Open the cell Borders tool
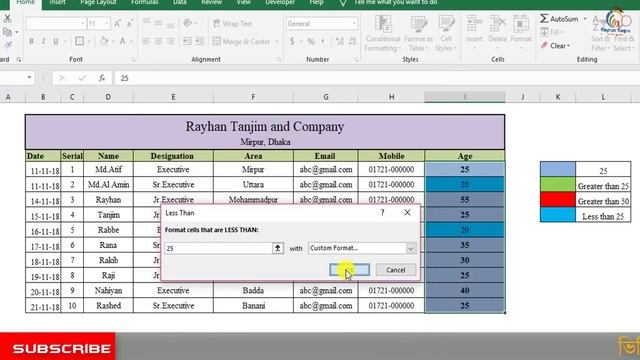The height and width of the screenshot is (360, 640). pyautogui.click(x=80, y=41)
